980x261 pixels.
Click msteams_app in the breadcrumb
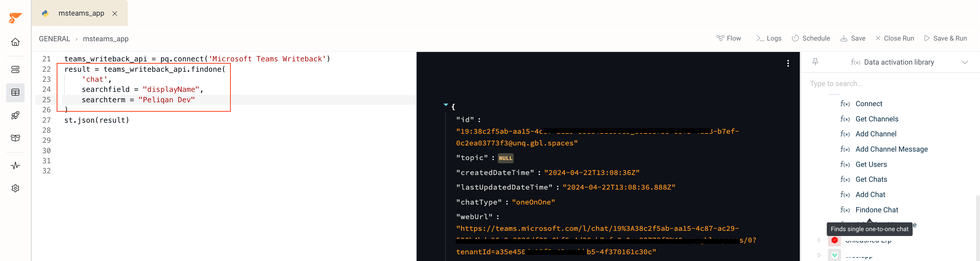(106, 39)
